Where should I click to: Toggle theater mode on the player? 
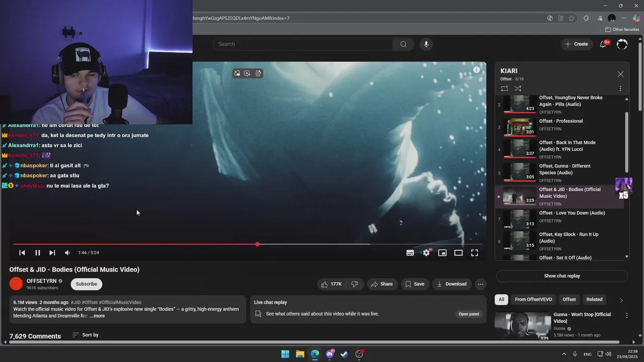coord(458,253)
